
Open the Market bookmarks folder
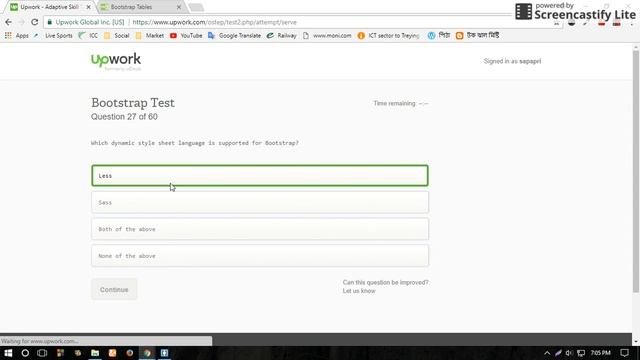click(x=149, y=36)
